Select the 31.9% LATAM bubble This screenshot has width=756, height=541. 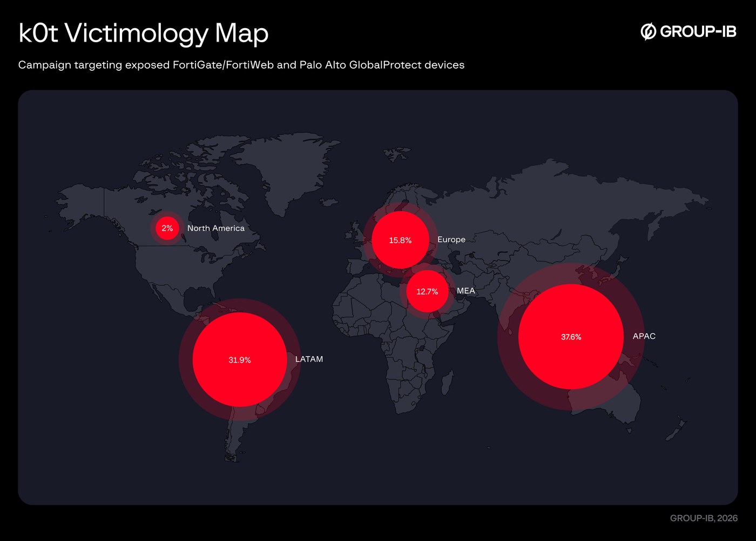(x=240, y=359)
